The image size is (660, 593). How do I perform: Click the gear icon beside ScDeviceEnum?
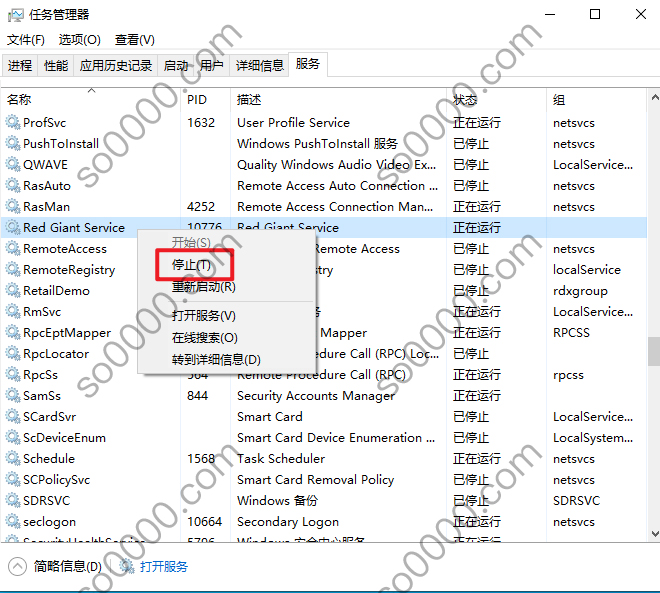click(x=13, y=438)
